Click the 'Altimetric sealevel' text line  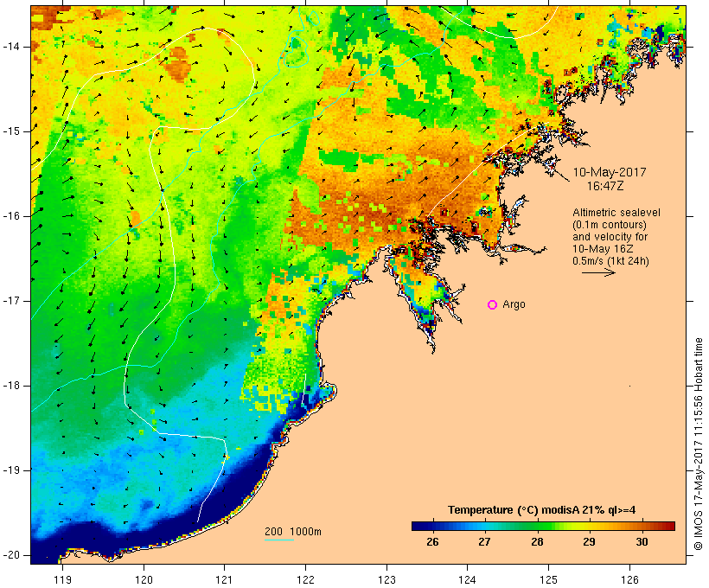pos(616,213)
